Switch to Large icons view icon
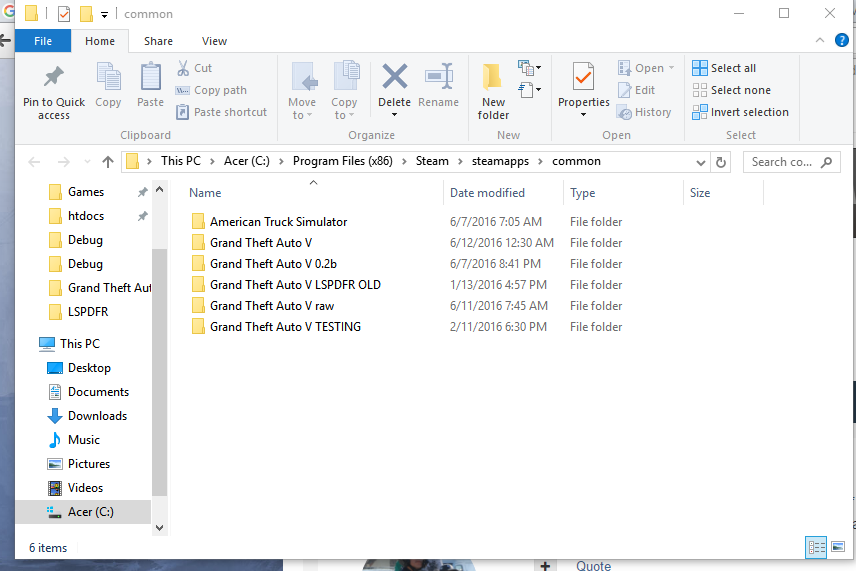This screenshot has height=571, width=856. [x=838, y=546]
